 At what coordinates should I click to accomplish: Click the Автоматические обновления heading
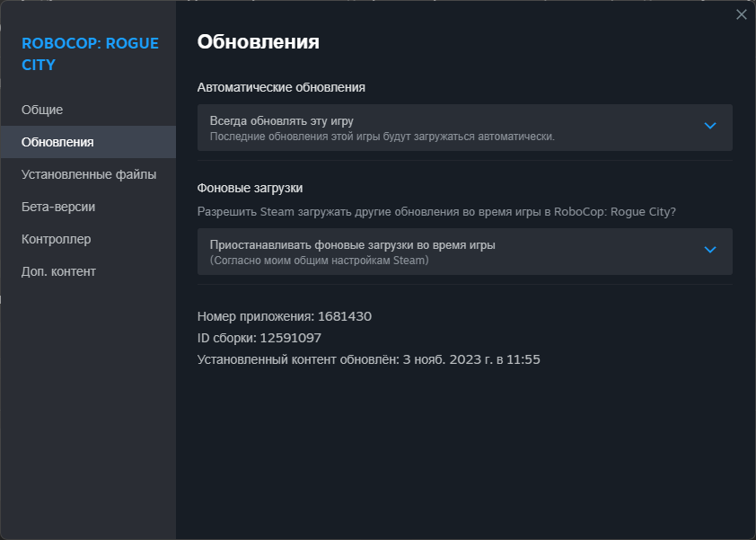tap(281, 87)
